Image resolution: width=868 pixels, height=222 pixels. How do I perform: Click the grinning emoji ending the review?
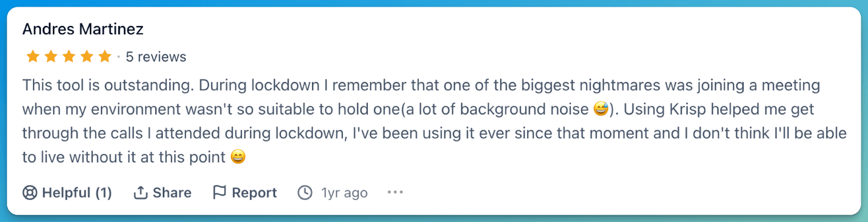[238, 157]
